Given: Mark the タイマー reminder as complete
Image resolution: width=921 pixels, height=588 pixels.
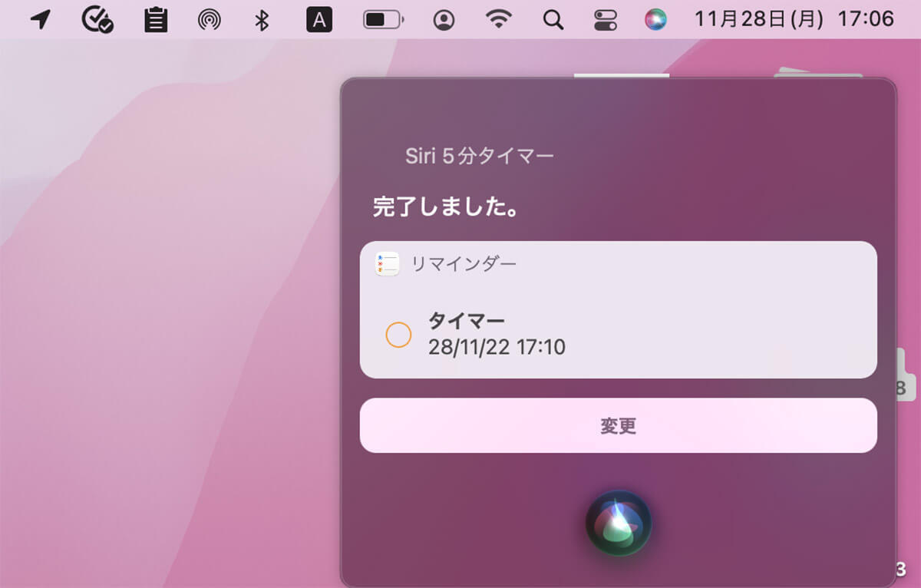Looking at the screenshot, I should pyautogui.click(x=398, y=335).
